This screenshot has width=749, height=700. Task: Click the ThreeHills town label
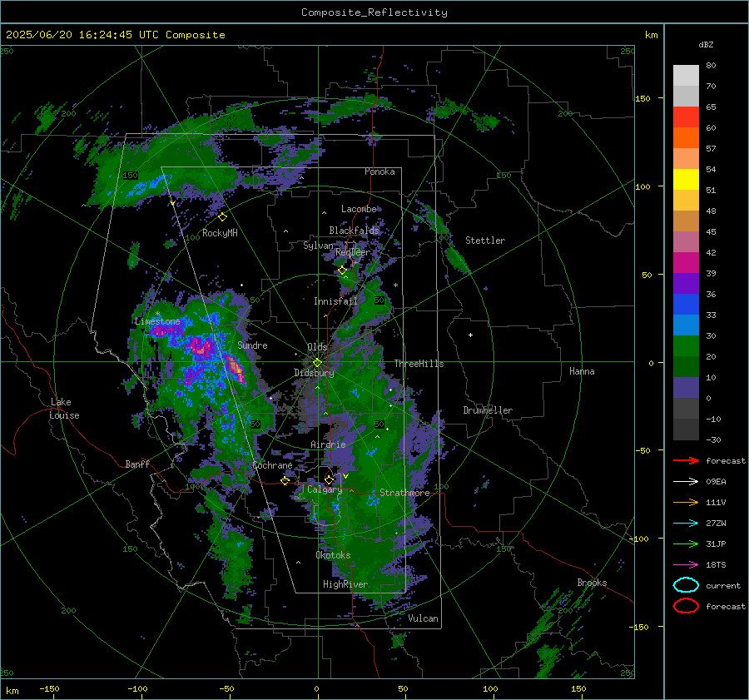click(x=419, y=364)
